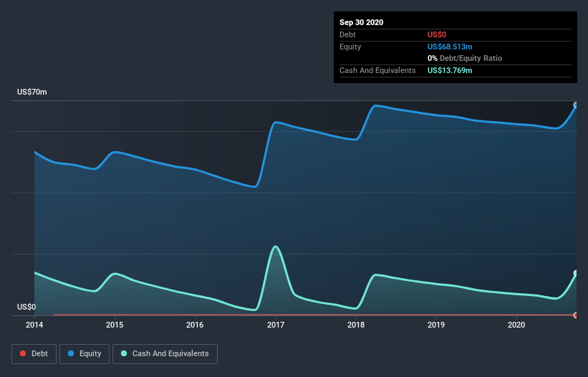Click the Sep 30 2020 tooltip date
This screenshot has height=377, width=588.
coord(362,22)
